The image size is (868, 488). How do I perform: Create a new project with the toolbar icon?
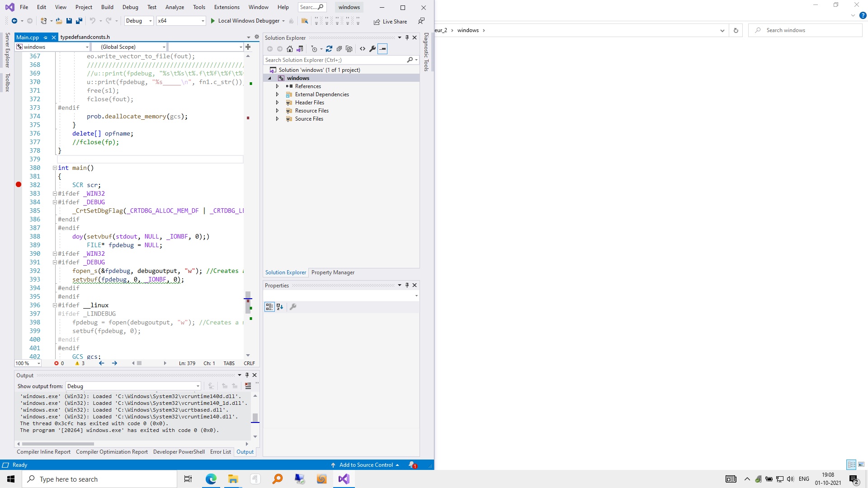click(44, 21)
